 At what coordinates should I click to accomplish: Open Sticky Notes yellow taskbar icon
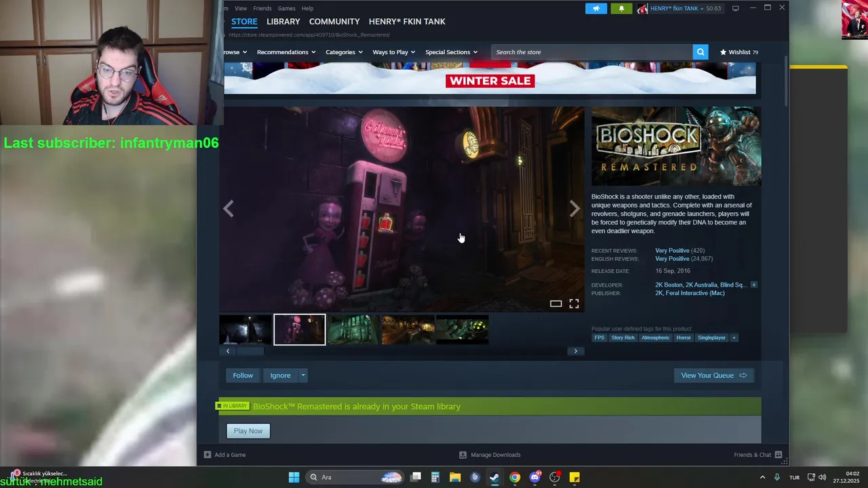point(574,477)
